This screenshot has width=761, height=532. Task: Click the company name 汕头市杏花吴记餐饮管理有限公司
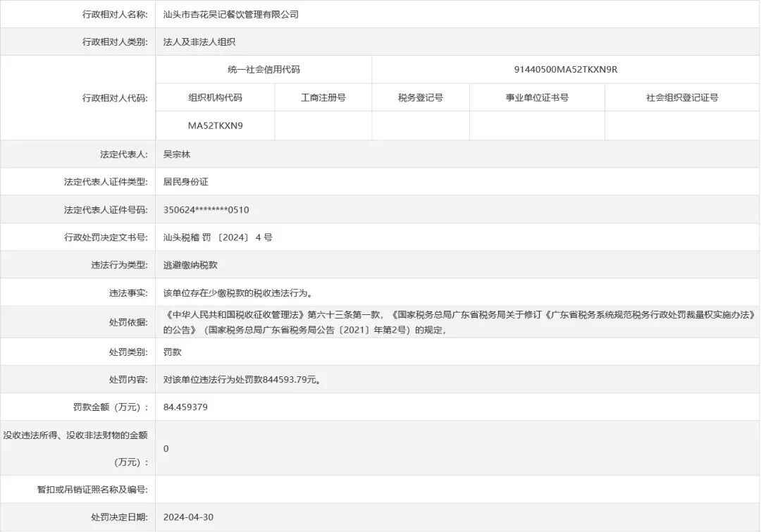pyautogui.click(x=231, y=14)
